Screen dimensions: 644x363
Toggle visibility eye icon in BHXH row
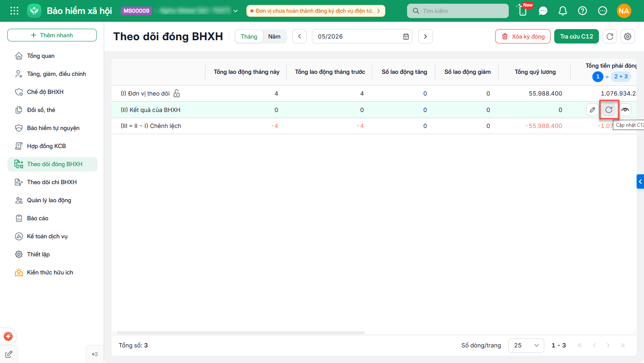click(625, 110)
